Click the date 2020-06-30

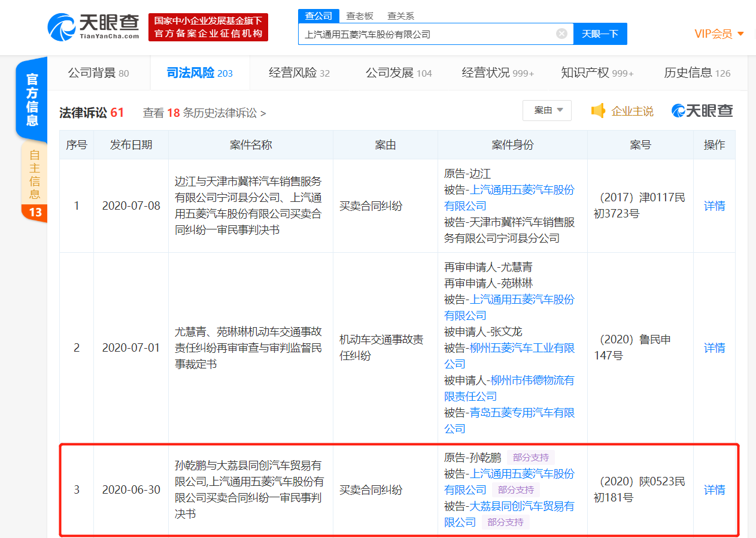coord(131,489)
